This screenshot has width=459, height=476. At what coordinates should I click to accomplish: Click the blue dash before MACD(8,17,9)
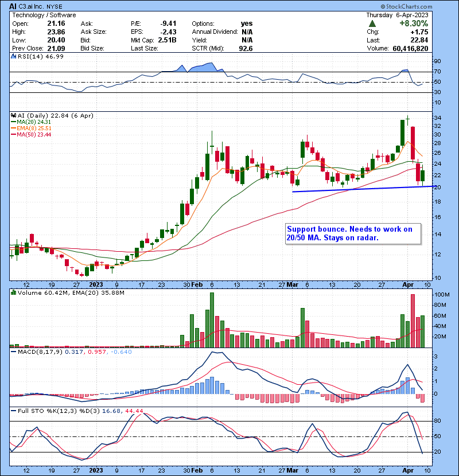pos(13,352)
